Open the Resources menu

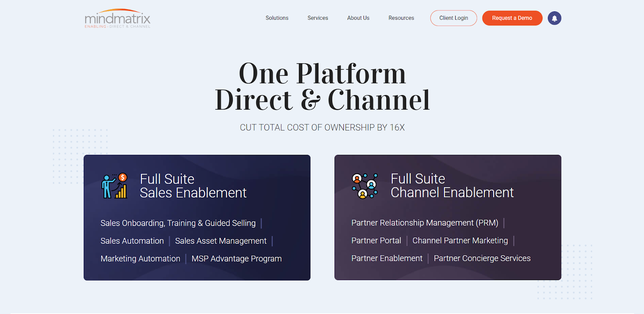[401, 18]
